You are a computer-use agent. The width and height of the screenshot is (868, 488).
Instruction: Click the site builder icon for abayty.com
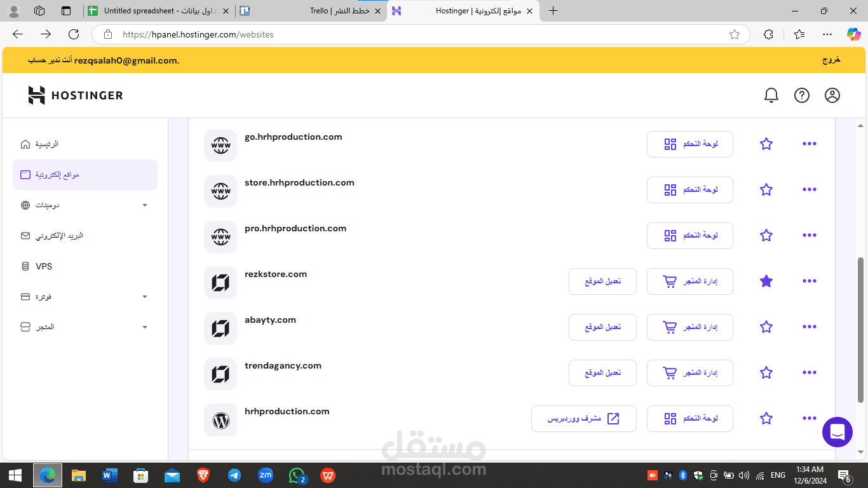click(220, 329)
